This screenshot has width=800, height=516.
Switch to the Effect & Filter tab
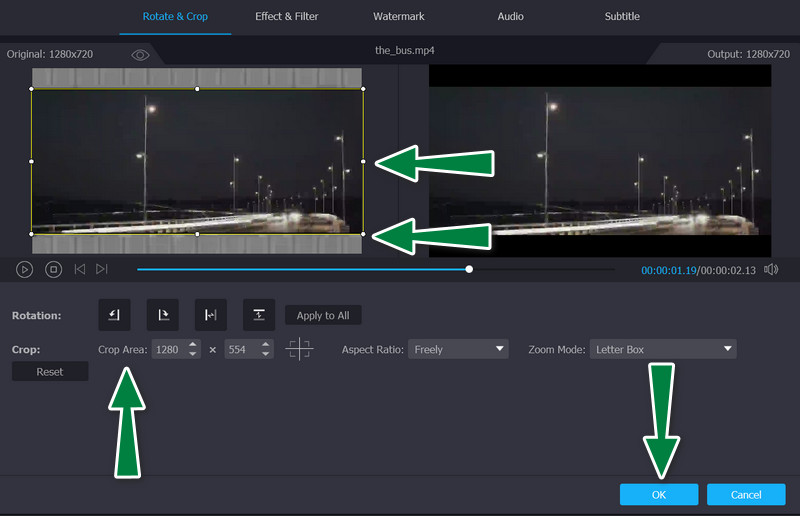(x=286, y=17)
